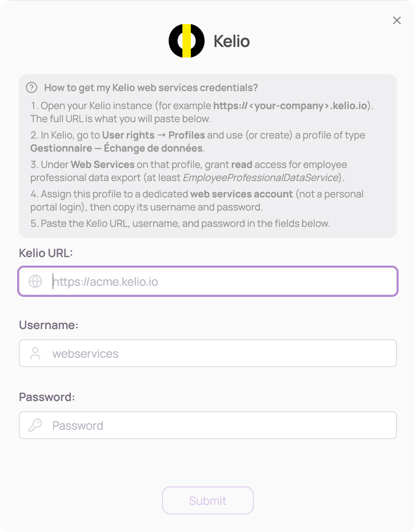
Task: Click the Kelio URL label
Action: (46, 253)
